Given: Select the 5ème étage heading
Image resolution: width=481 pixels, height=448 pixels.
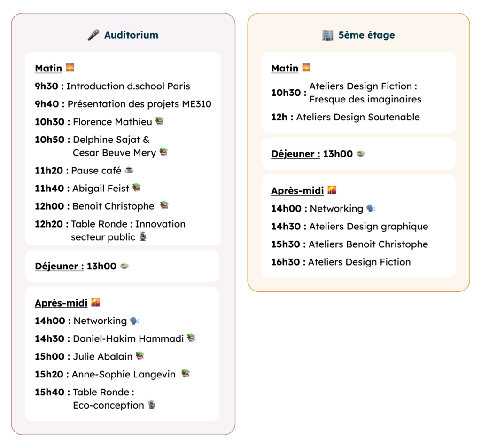Looking at the screenshot, I should [366, 35].
